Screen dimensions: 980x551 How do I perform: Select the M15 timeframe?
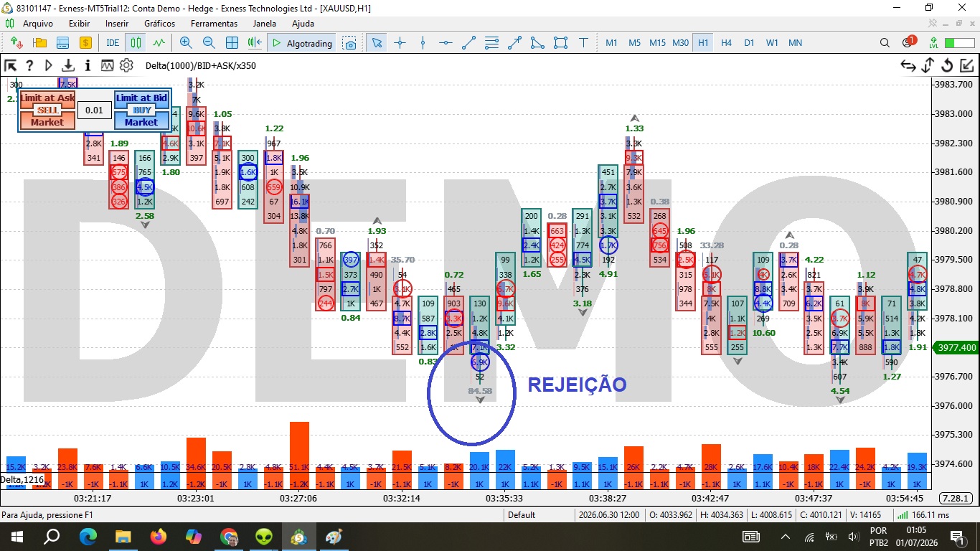[657, 43]
